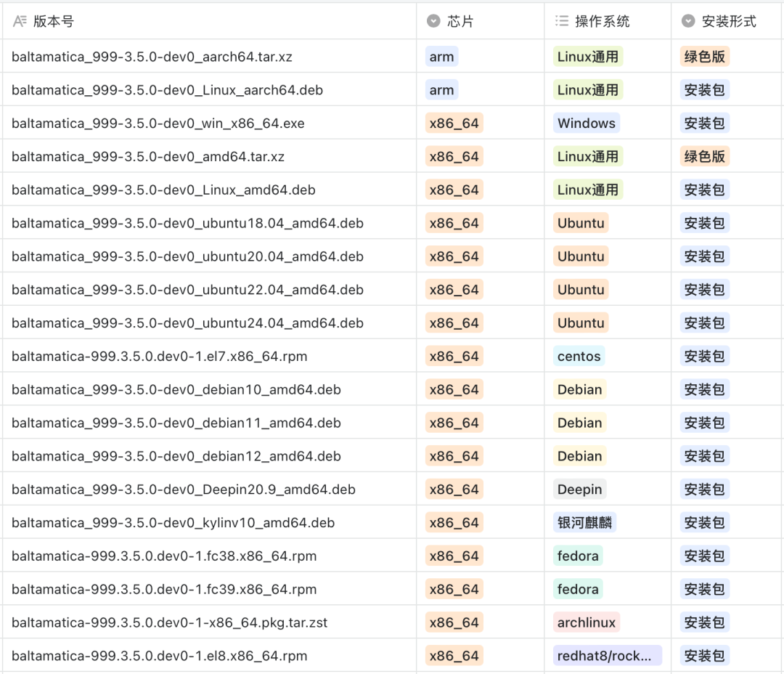This screenshot has height=674, width=784.
Task: Open the 版本号 column header menu
Action: pyautogui.click(x=54, y=22)
